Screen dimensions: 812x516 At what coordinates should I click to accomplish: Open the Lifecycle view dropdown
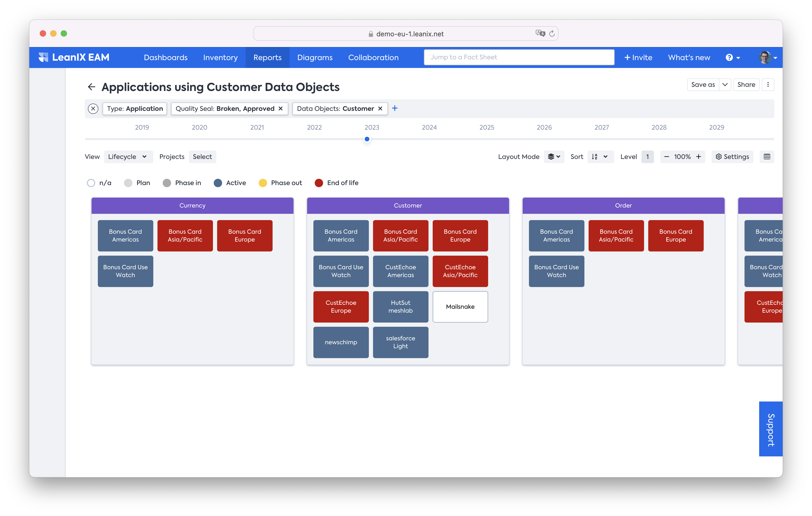click(128, 157)
